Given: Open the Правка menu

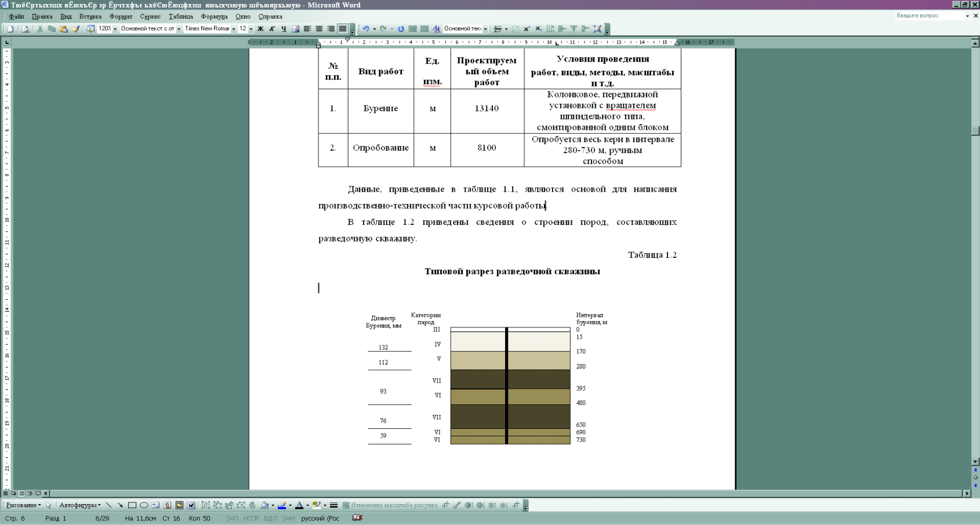Looking at the screenshot, I should tap(42, 16).
